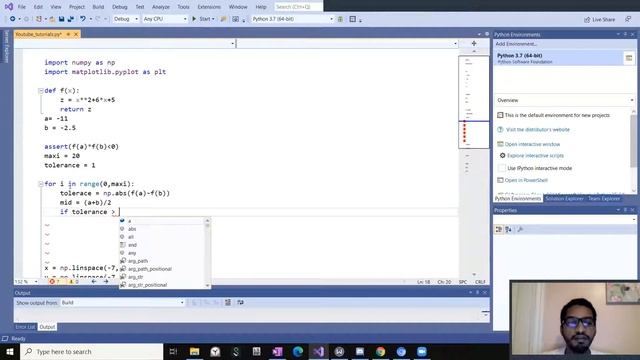Open the File menu

click(x=22, y=7)
